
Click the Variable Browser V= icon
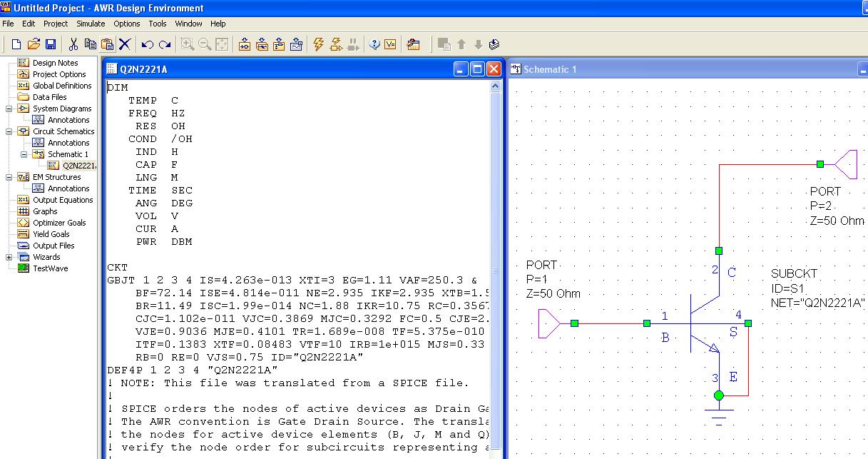(390, 44)
